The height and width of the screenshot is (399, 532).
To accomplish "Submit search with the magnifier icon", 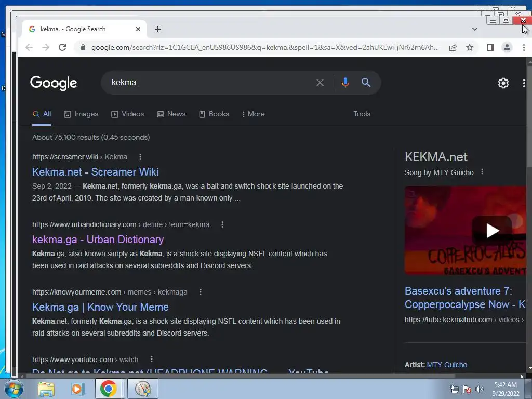I will (366, 83).
